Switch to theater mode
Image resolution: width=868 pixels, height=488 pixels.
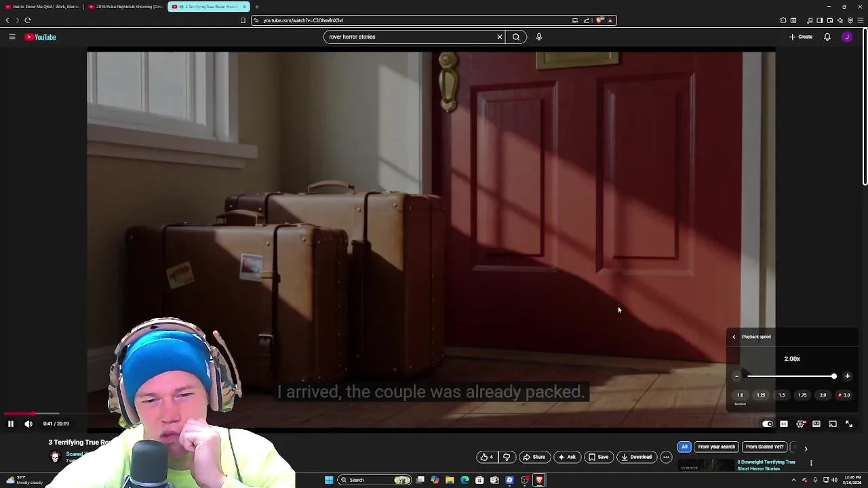point(816,424)
